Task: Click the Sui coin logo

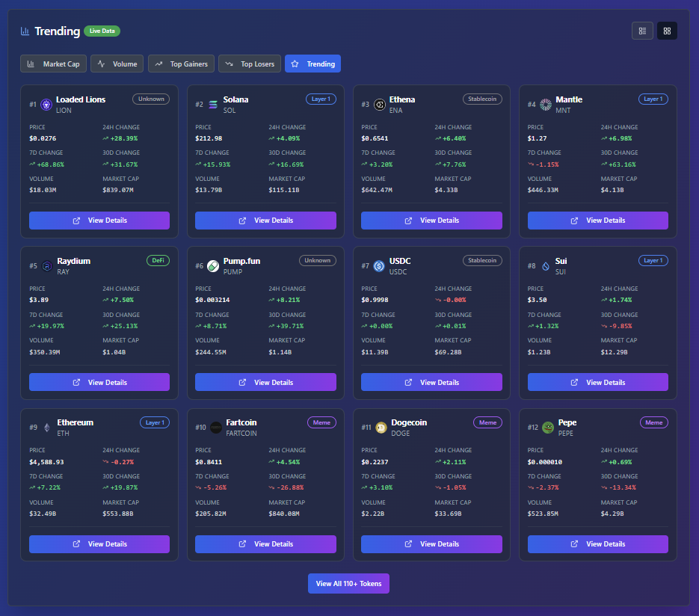Action: click(x=546, y=266)
